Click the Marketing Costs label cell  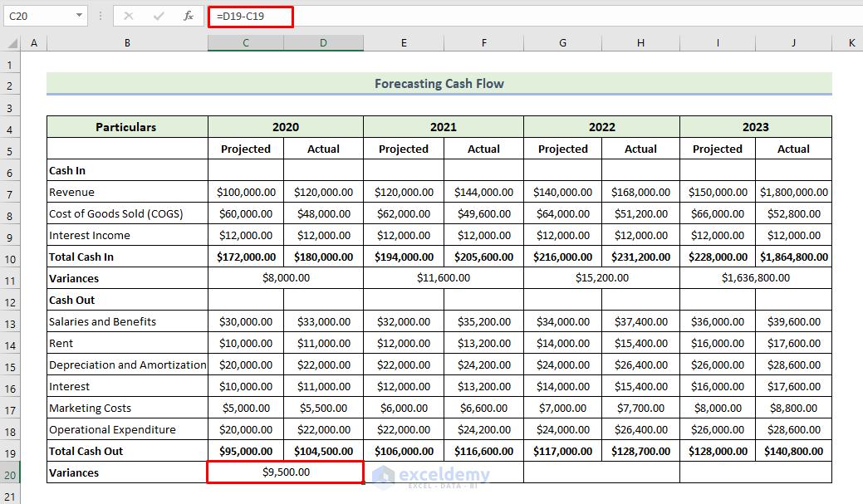[x=127, y=408]
